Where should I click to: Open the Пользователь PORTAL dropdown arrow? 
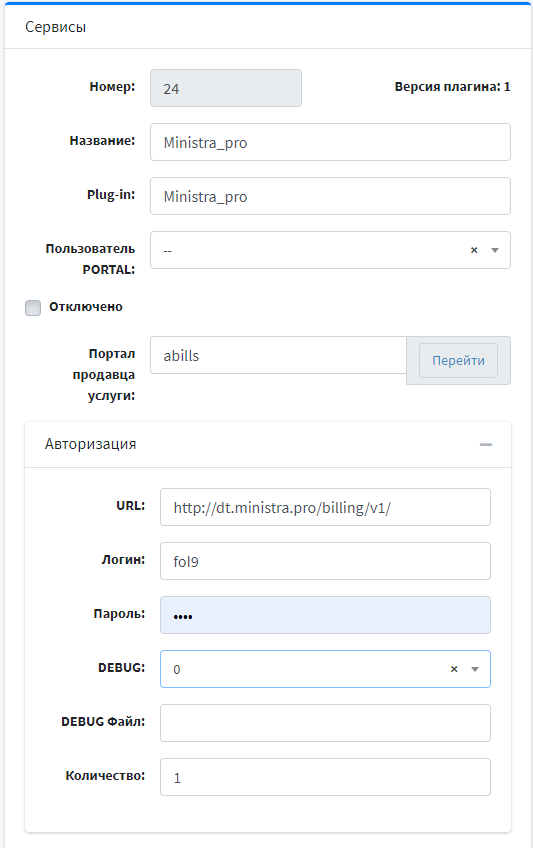pyautogui.click(x=495, y=250)
